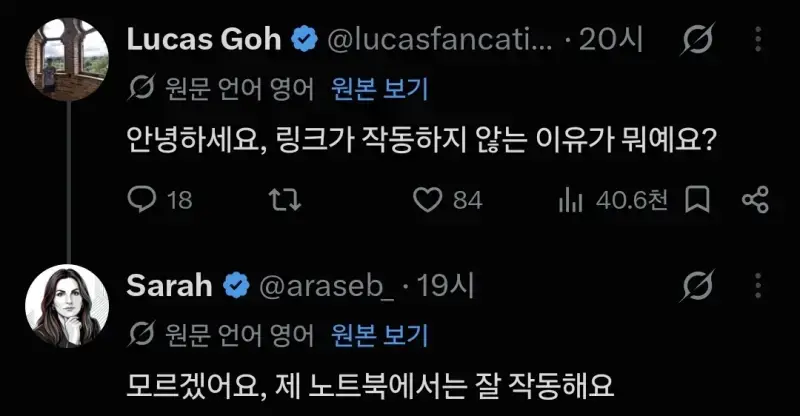
Task: Open the @araseb_ handle link
Action: [327, 286]
